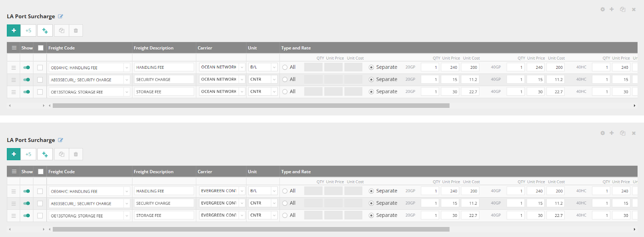Open Freight Code dropdown for Ocean Network Security Charge
The width and height of the screenshot is (644, 237).
[126, 80]
